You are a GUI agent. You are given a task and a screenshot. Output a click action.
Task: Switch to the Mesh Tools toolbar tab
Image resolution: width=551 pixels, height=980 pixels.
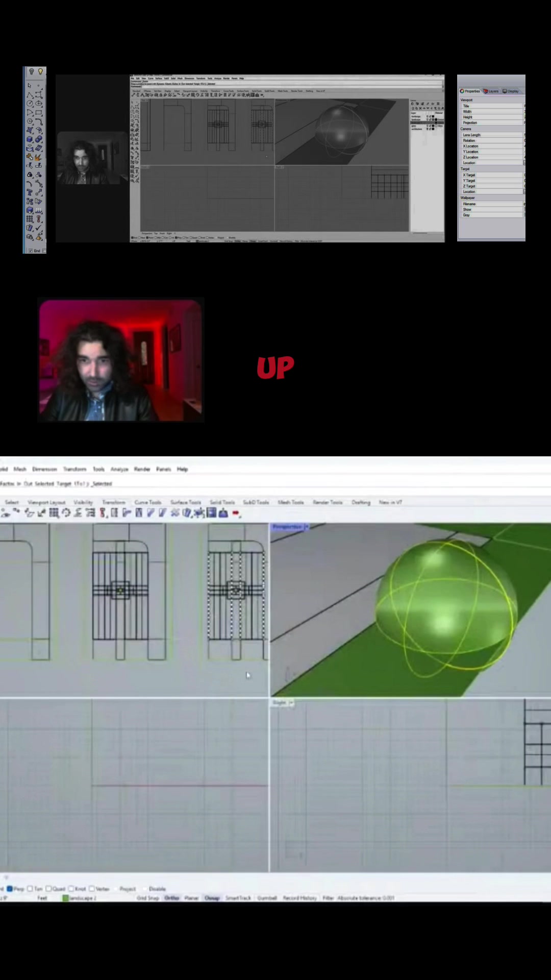(x=290, y=502)
